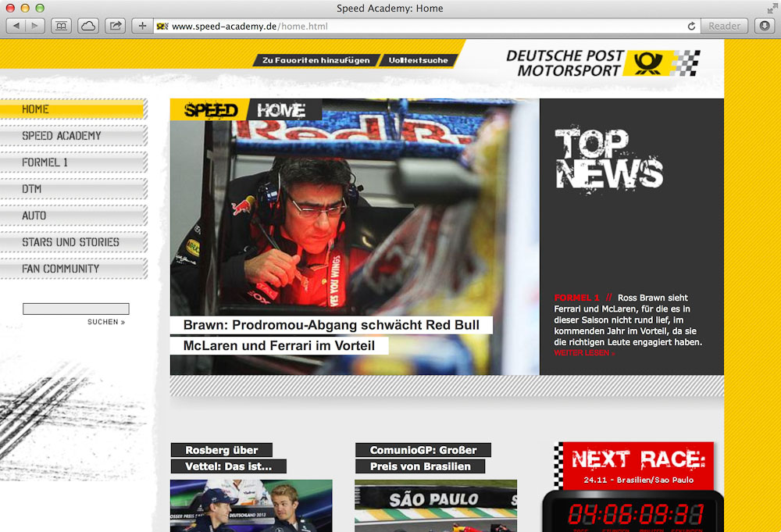Open the Red Bull engineer feature image

(x=355, y=236)
